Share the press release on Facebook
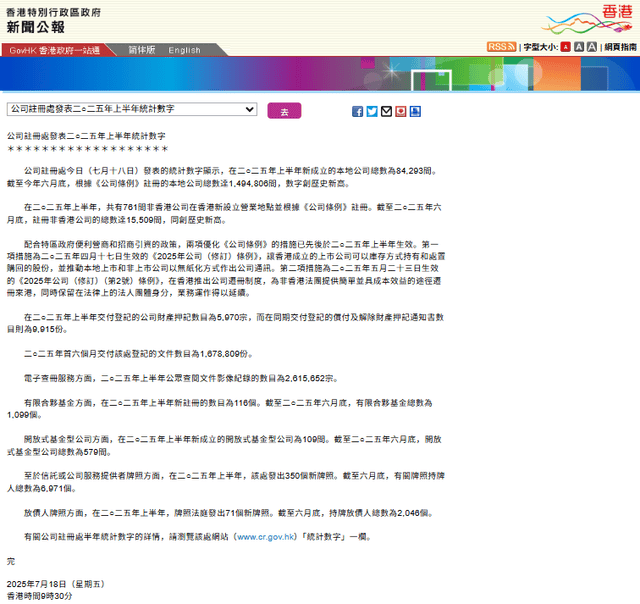The width and height of the screenshot is (640, 604). (357, 111)
